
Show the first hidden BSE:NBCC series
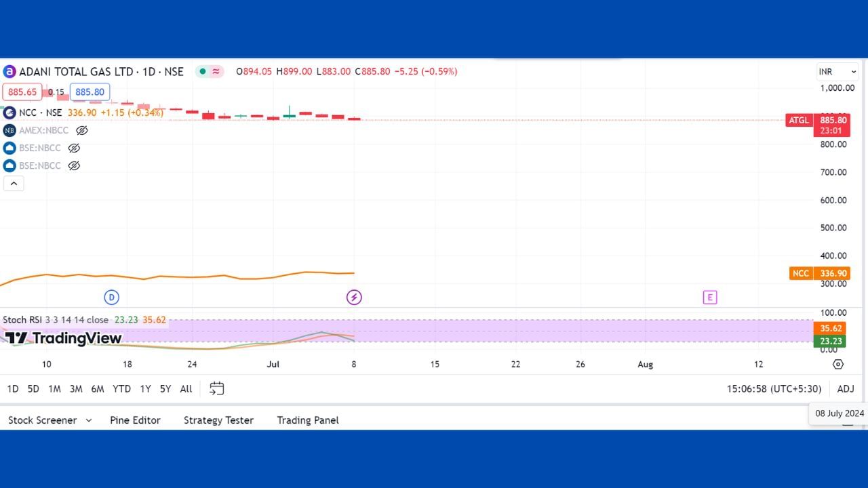[x=74, y=148]
